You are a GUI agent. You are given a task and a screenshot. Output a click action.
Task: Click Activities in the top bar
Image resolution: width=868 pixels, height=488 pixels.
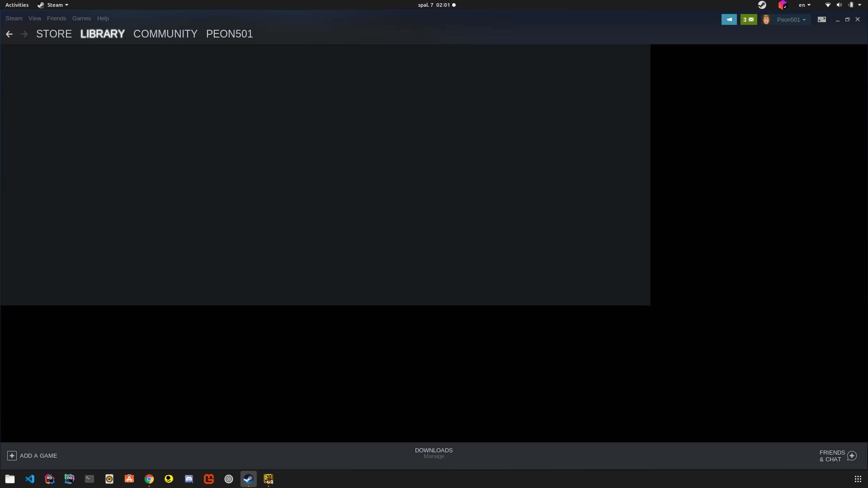(x=17, y=5)
